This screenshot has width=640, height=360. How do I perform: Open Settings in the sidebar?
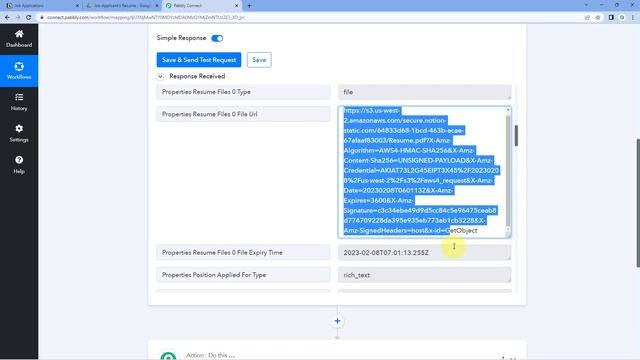click(x=19, y=133)
